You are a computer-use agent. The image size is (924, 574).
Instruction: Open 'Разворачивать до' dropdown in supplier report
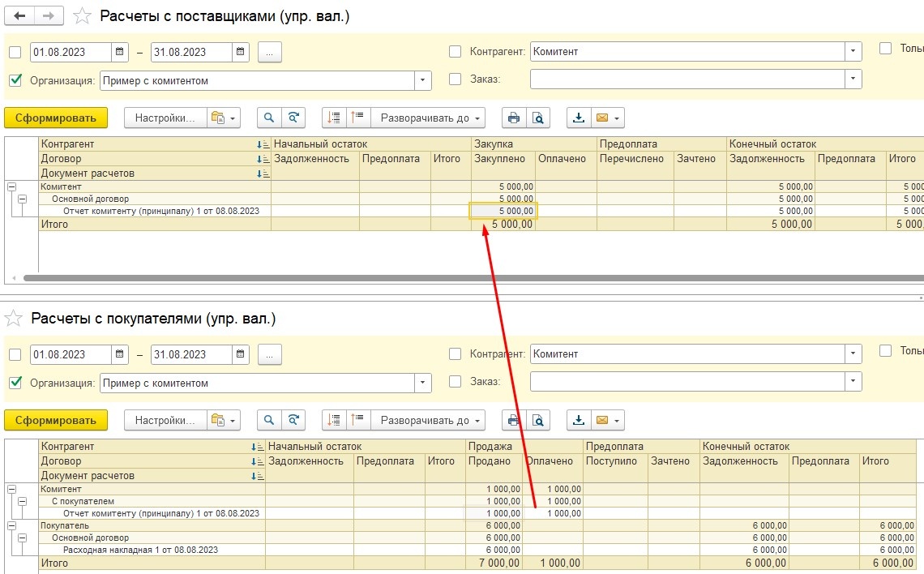tap(428, 118)
